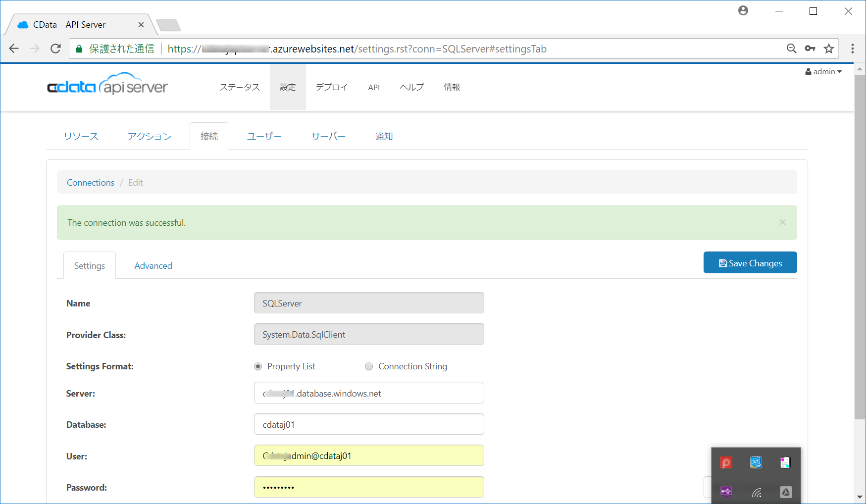Switch to the ユーザー tab

coord(264,136)
